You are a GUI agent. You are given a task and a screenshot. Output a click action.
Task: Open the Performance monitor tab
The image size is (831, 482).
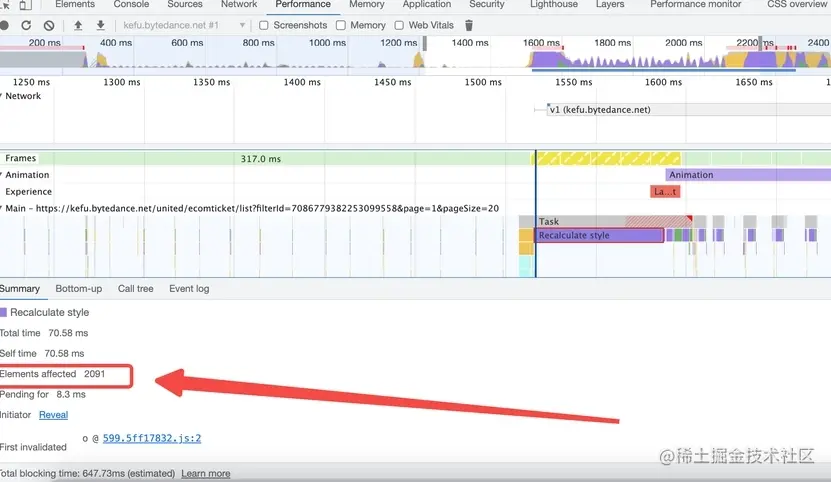(x=695, y=4)
